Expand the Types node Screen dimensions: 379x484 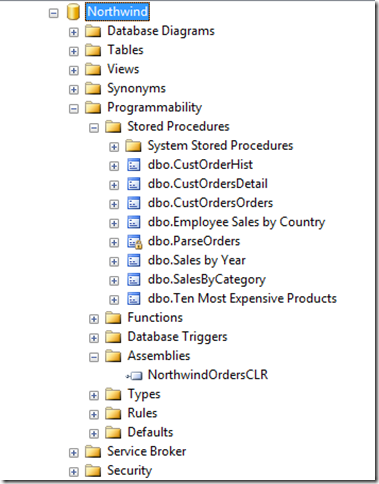pos(94,396)
